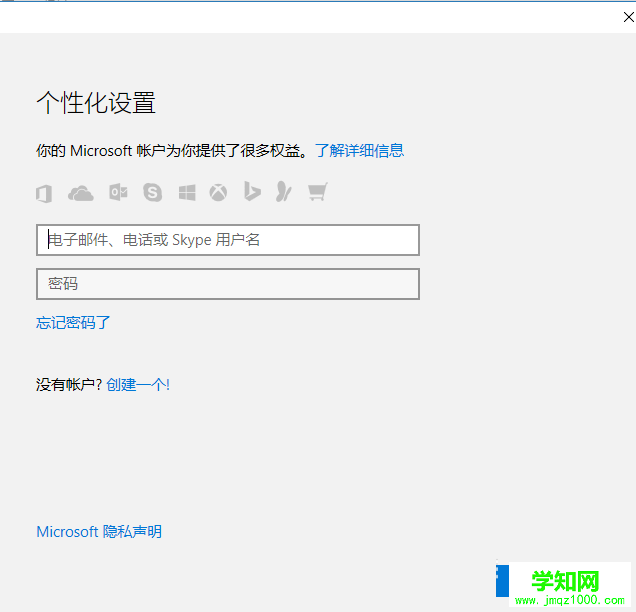Open the 了解详细信息 link

(x=359, y=151)
